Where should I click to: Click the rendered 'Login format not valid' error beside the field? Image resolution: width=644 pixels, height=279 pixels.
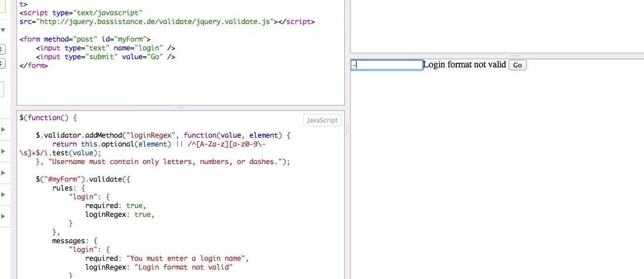pyautogui.click(x=465, y=64)
